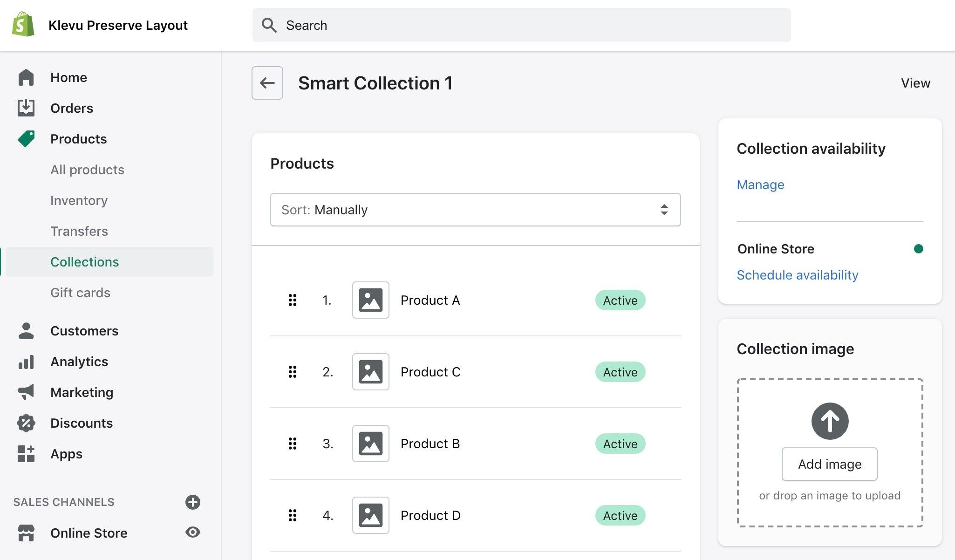The width and height of the screenshot is (955, 560).
Task: Click the Search input field
Action: tap(521, 25)
